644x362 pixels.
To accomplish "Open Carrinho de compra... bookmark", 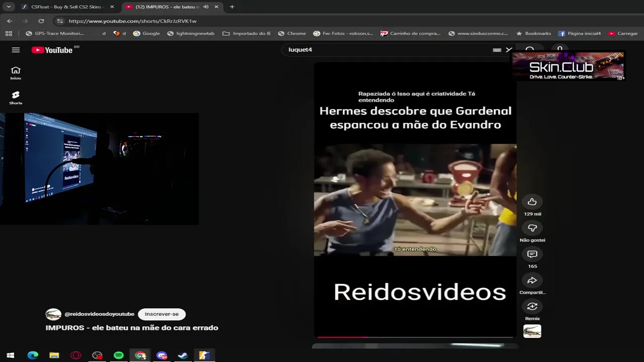I will pos(411,33).
